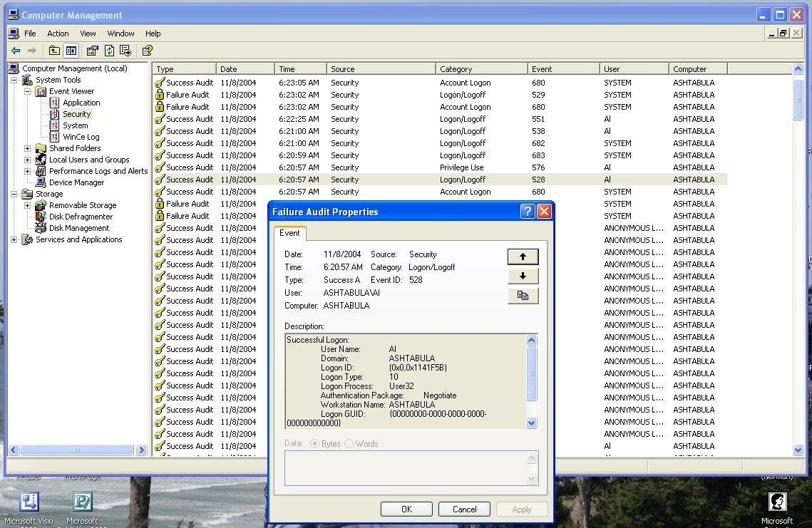Select the 6:23:05 AM Success Audit row

coord(440,83)
